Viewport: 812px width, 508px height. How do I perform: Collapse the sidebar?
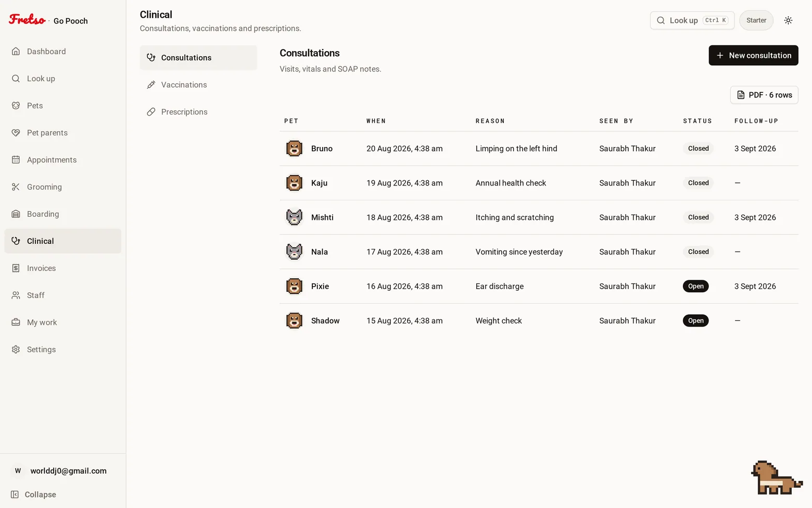(34, 494)
